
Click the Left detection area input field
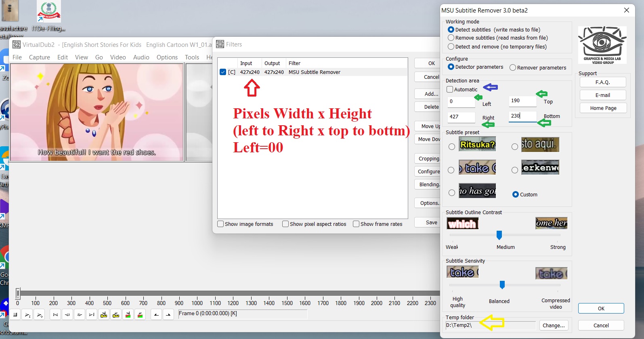pyautogui.click(x=461, y=101)
